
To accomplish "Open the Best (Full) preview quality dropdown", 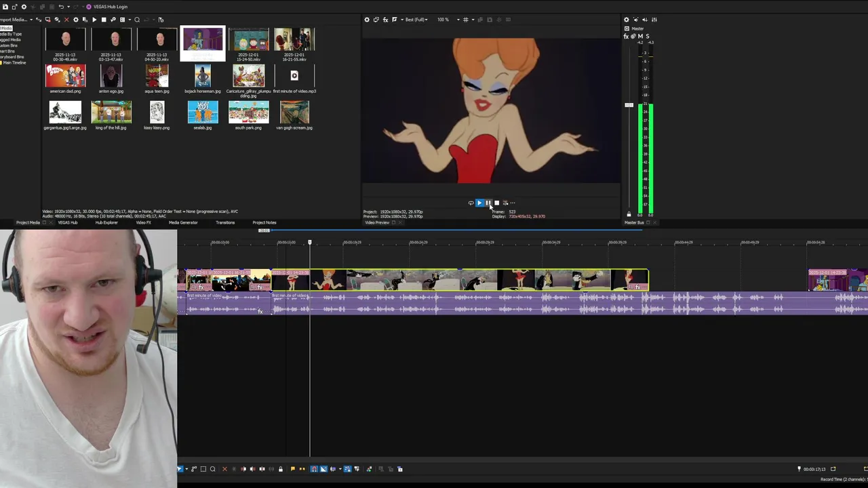I will pos(416,20).
